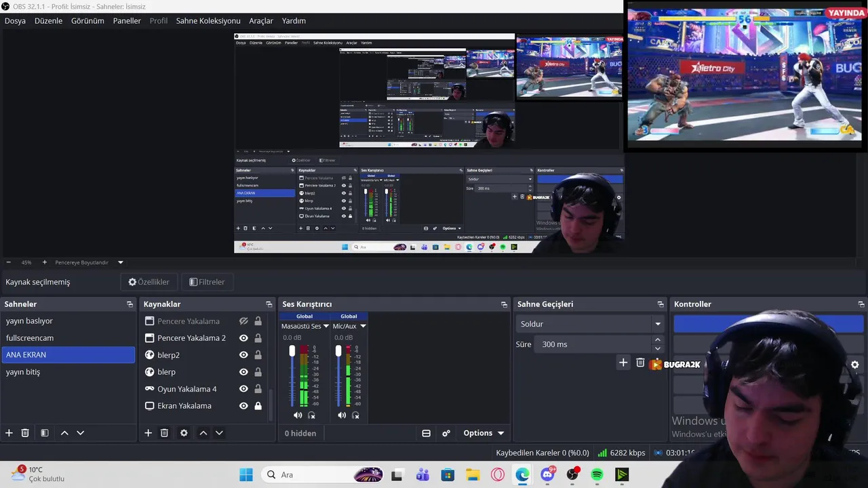The image size is (868, 488).
Task: Increase transition Süre stepper up
Action: [657, 341]
